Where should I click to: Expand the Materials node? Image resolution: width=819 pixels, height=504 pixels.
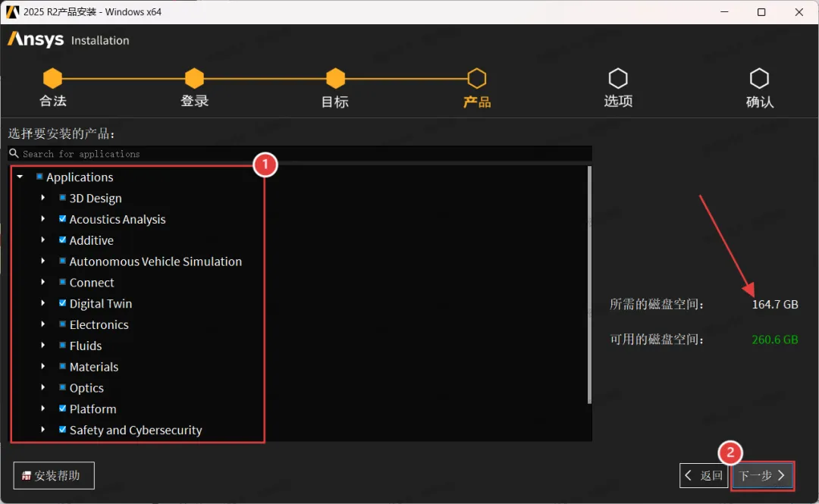coord(42,366)
